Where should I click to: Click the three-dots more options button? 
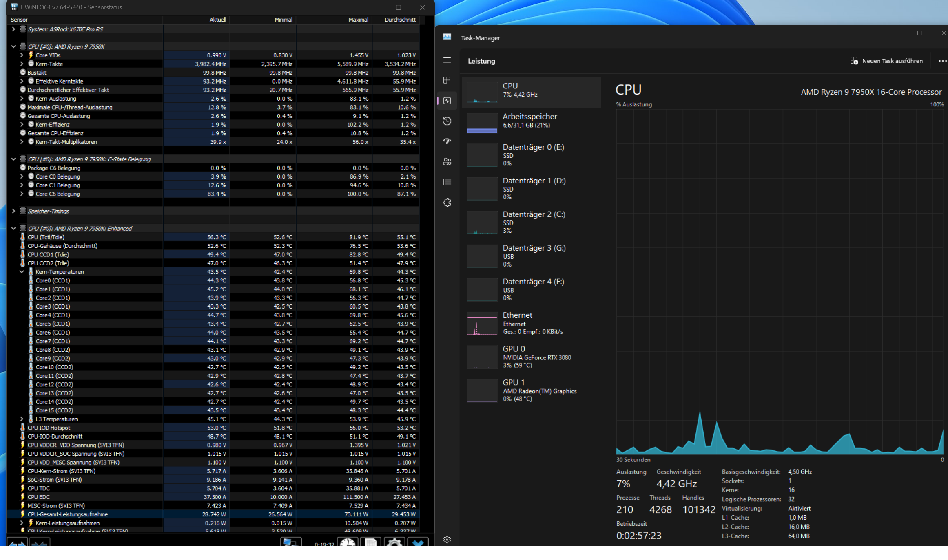[x=941, y=61]
